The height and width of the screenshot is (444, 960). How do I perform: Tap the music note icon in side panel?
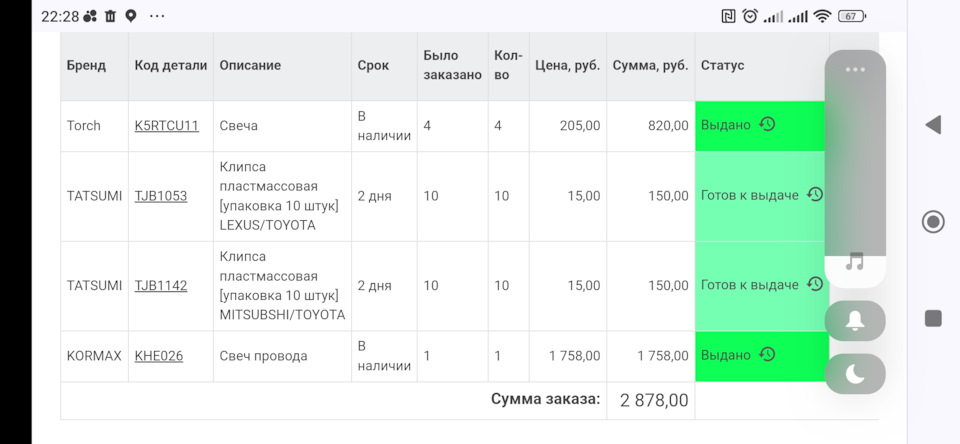click(855, 262)
